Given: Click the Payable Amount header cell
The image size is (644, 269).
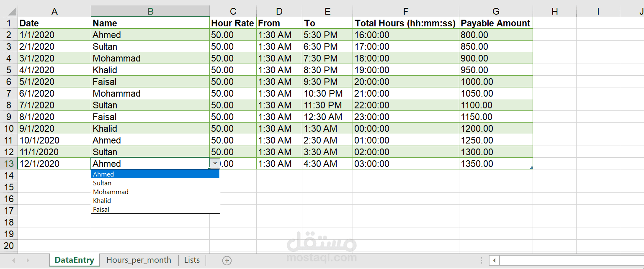Looking at the screenshot, I should click(x=496, y=23).
